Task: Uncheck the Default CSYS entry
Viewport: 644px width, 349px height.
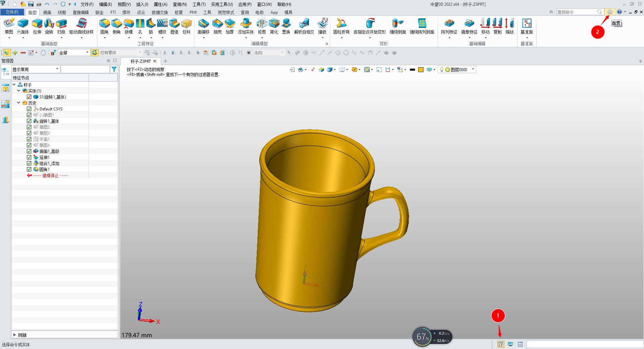Action: tap(29, 109)
